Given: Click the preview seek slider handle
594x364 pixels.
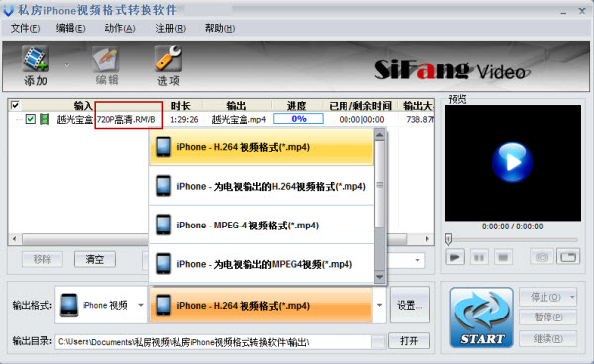Looking at the screenshot, I should 448,240.
